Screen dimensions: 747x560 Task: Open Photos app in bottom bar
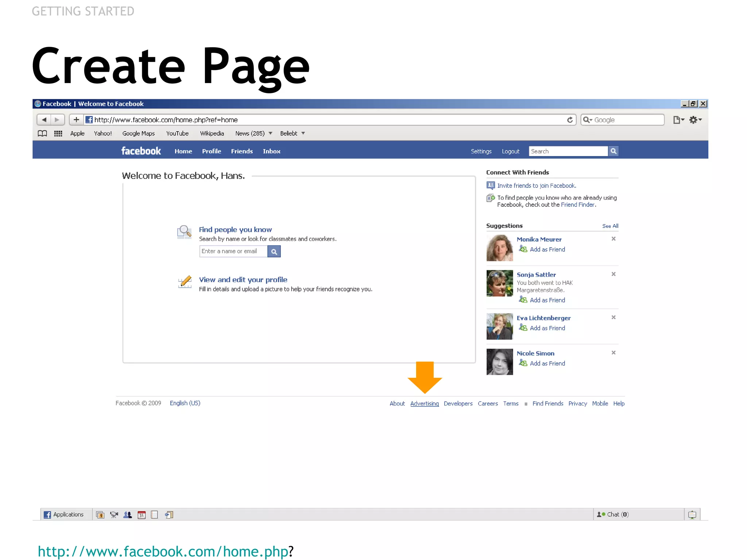tap(100, 515)
